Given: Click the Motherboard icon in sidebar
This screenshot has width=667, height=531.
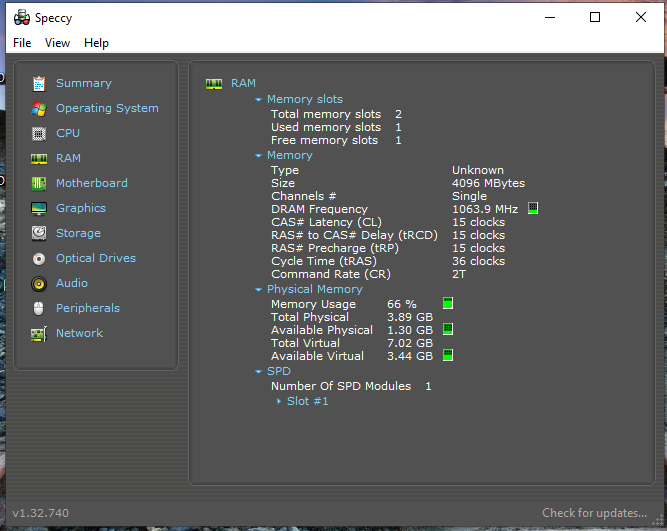Looking at the screenshot, I should click(39, 184).
